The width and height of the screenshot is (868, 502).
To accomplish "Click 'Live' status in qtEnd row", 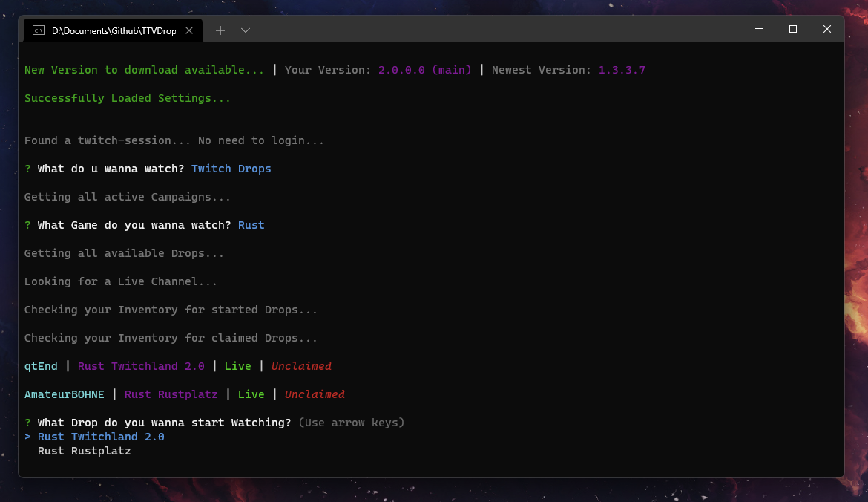I will tap(237, 366).
